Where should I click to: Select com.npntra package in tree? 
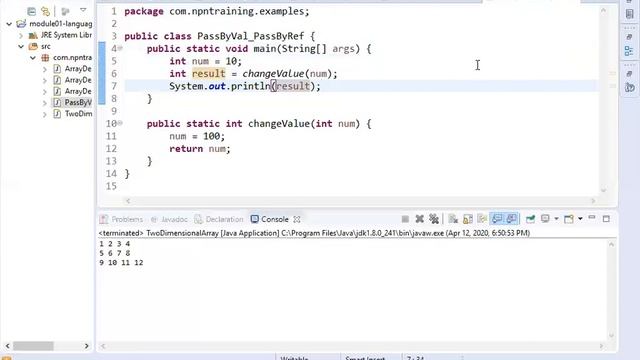72,58
